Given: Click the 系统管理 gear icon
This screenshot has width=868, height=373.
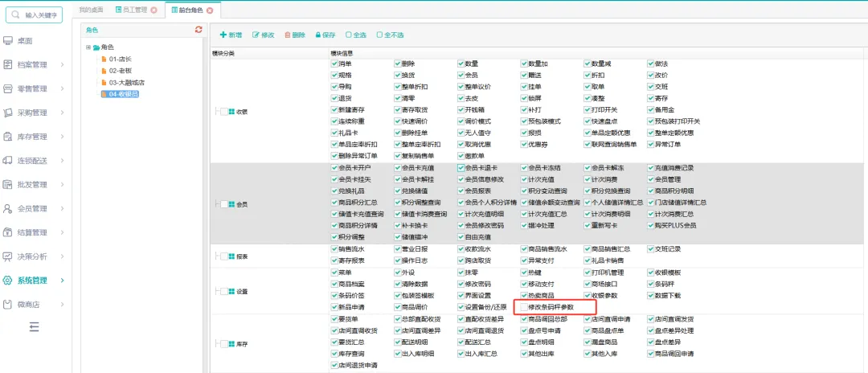Looking at the screenshot, I should point(8,280).
